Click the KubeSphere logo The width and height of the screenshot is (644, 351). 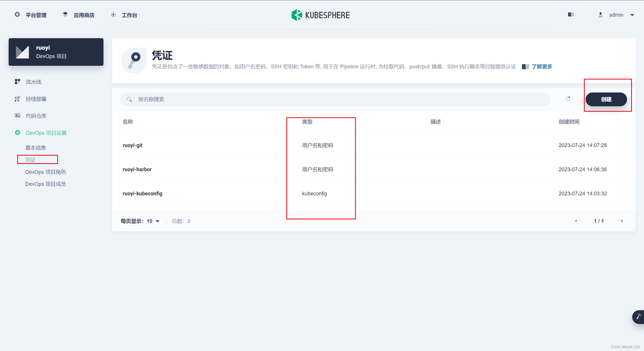321,15
